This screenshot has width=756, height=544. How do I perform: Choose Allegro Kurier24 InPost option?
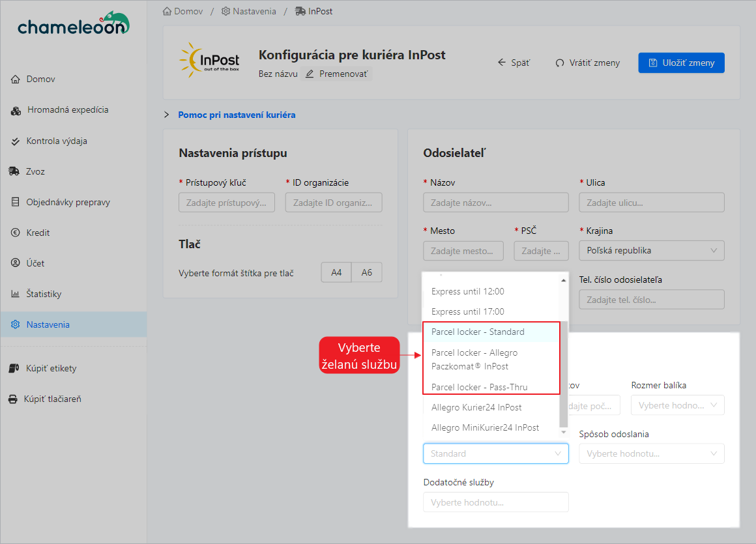point(476,407)
